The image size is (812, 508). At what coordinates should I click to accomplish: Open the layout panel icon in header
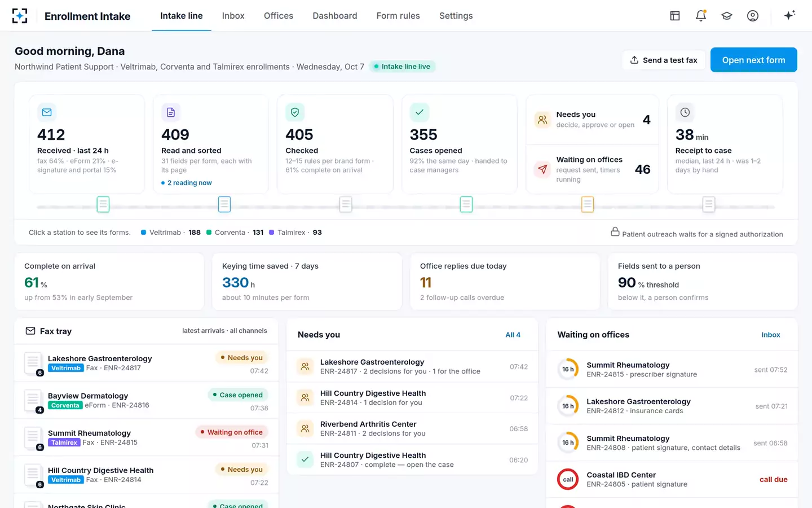[x=675, y=16]
